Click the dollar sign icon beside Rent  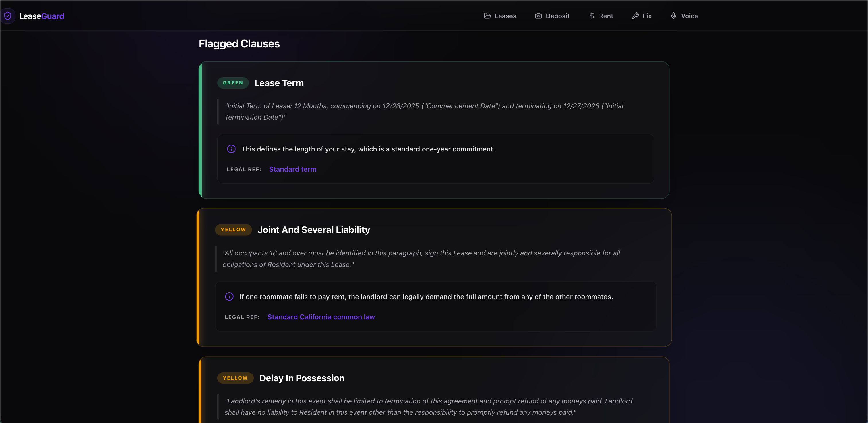[591, 16]
